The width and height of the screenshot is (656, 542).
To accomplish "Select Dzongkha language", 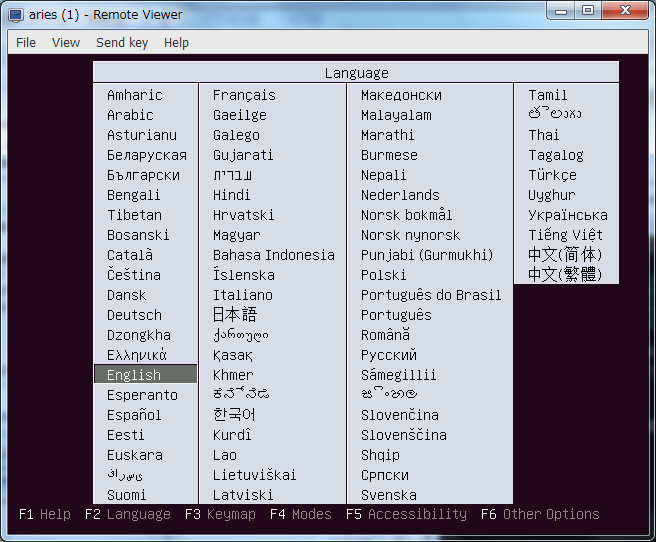I will coord(138,335).
